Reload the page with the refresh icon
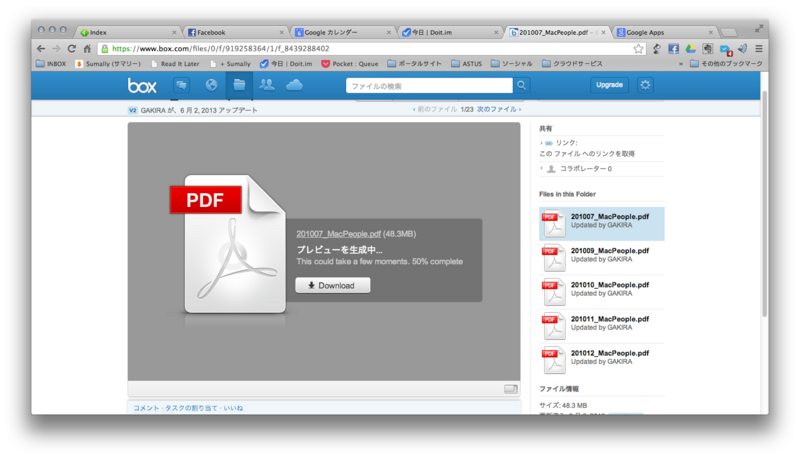 (71, 48)
